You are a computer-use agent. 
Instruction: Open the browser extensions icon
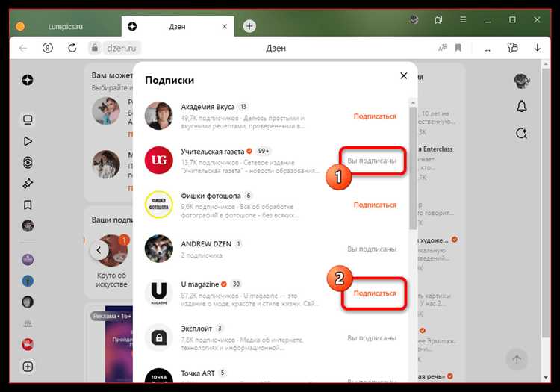(512, 48)
